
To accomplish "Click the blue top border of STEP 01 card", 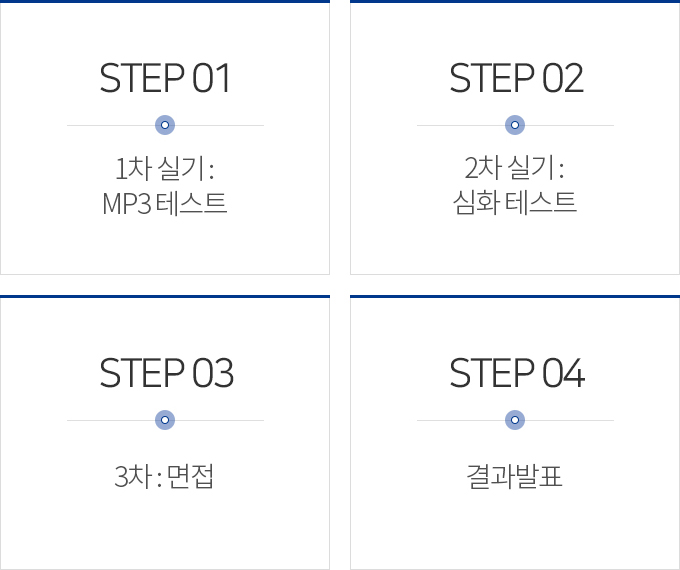I will pos(165,2).
